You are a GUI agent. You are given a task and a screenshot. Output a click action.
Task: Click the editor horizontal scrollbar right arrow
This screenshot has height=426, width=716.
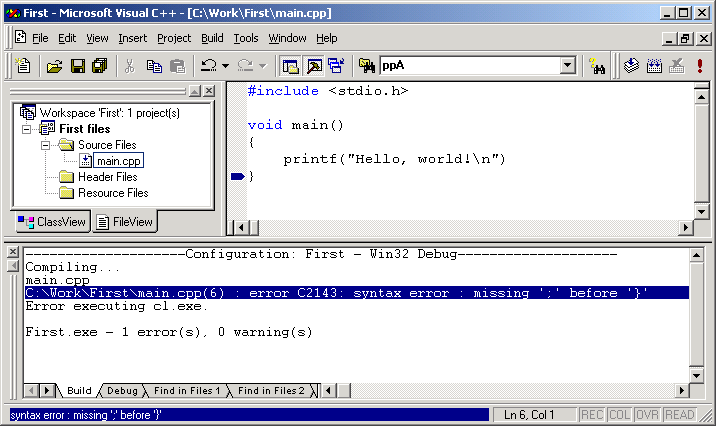tap(685, 227)
